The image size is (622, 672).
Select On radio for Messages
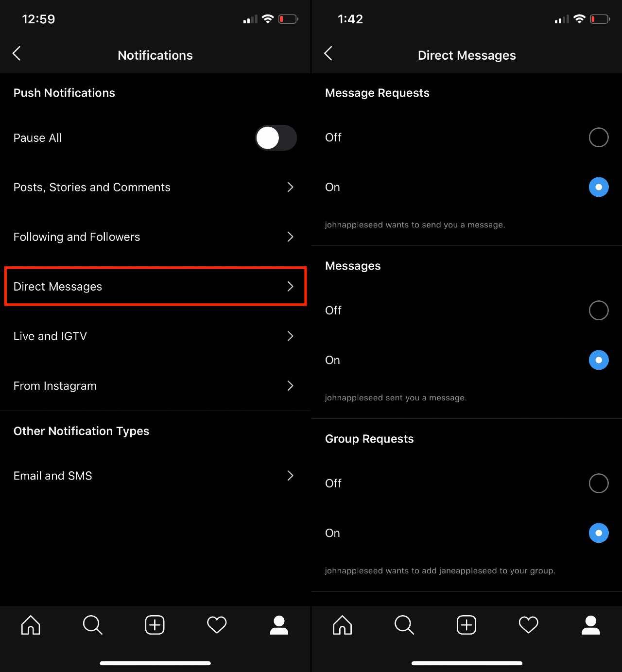point(599,360)
